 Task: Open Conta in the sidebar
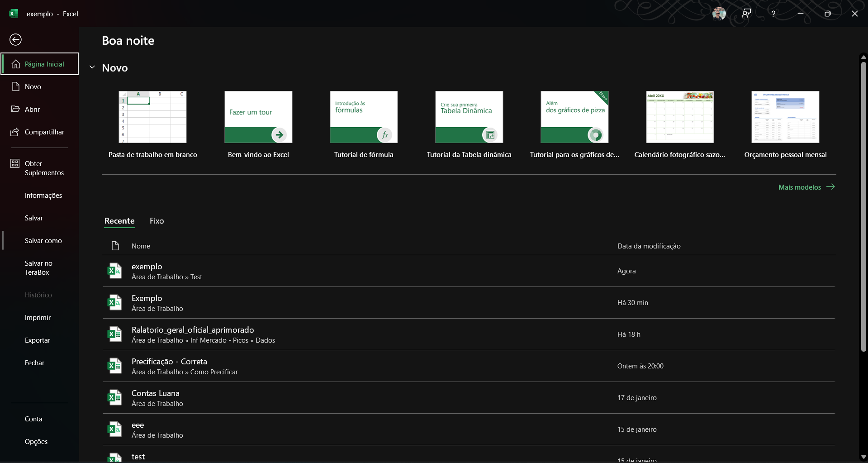[x=33, y=419]
